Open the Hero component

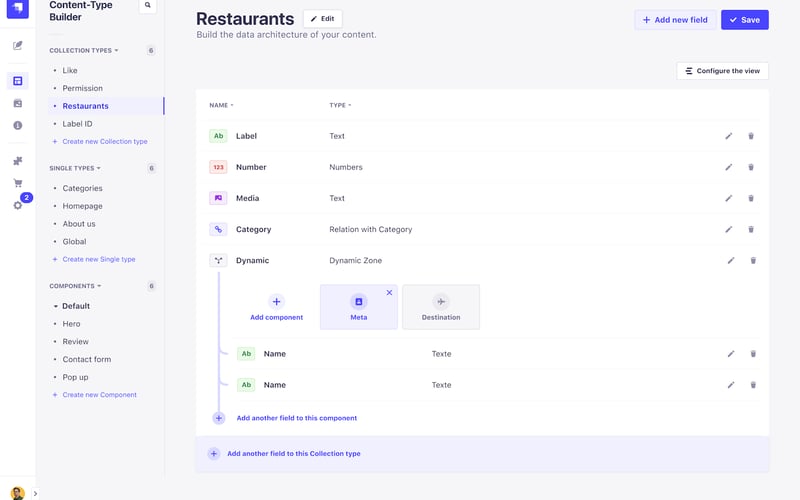(x=71, y=324)
